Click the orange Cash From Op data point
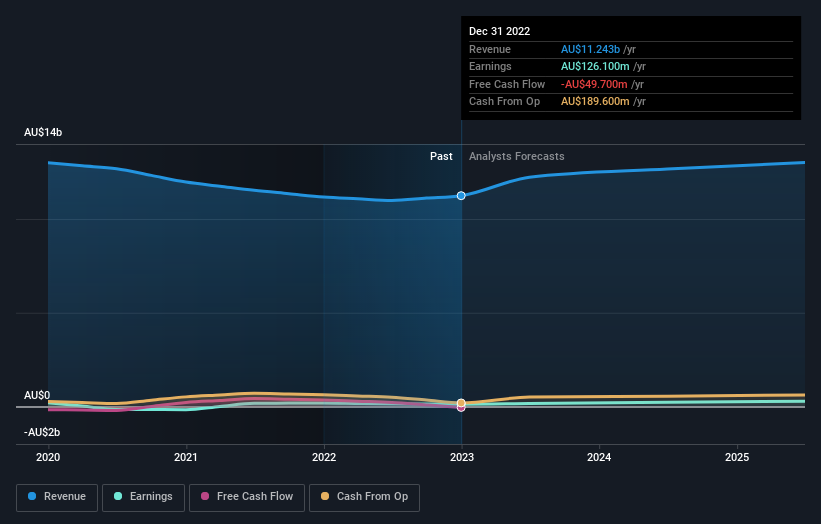This screenshot has width=821, height=524. [461, 403]
